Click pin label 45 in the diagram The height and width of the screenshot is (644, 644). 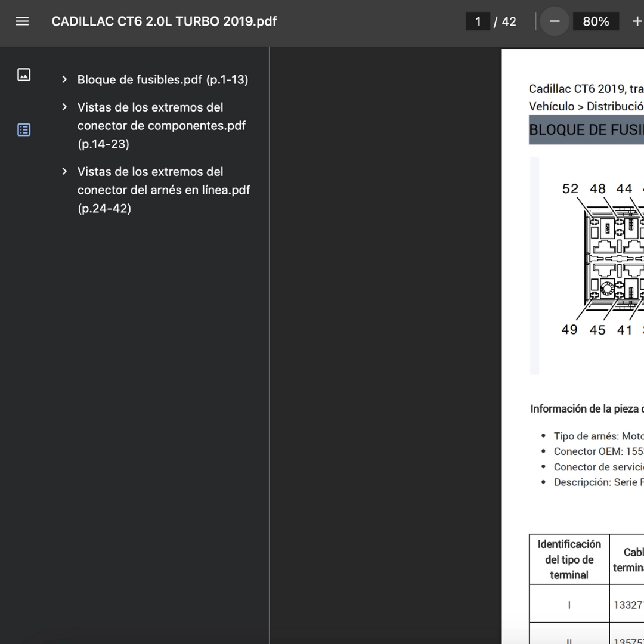click(x=597, y=330)
